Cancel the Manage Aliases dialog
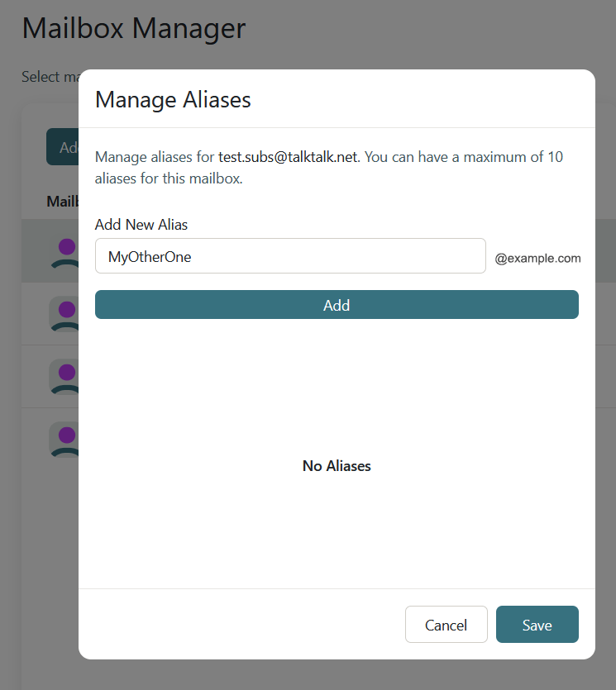This screenshot has height=690, width=616. [446, 625]
